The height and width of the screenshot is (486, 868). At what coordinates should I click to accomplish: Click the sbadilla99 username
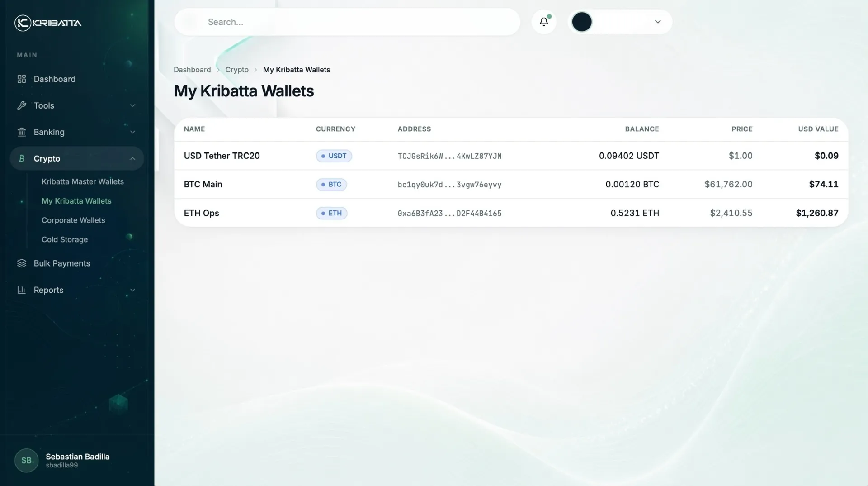(61, 465)
